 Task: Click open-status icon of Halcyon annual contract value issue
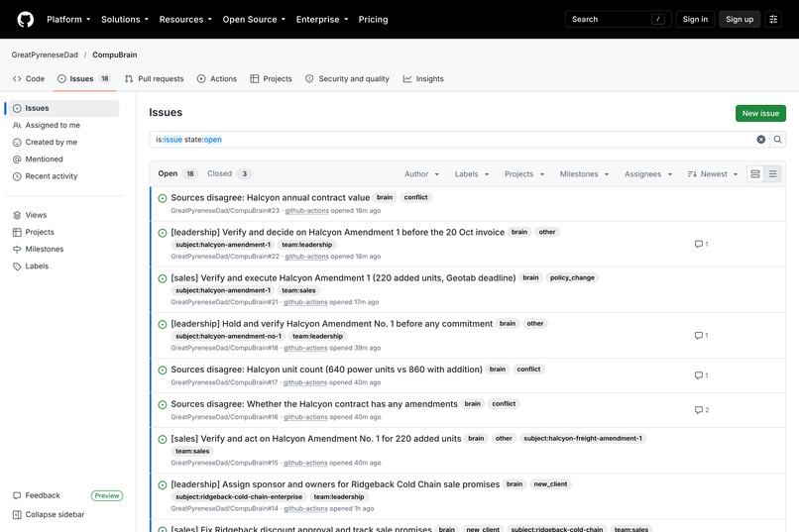tap(163, 198)
